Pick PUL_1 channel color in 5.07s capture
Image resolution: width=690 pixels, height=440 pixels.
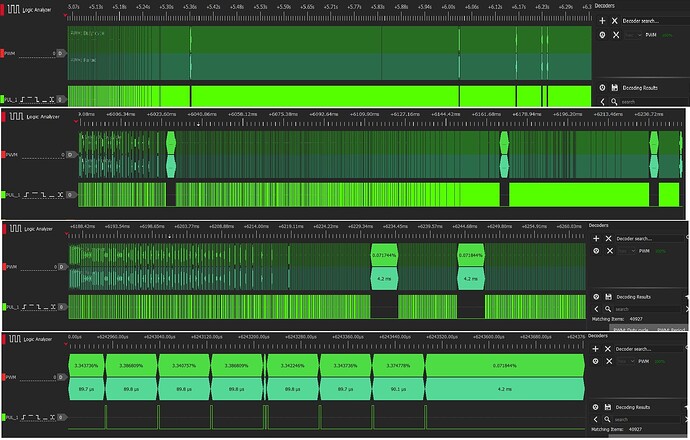click(x=2, y=99)
